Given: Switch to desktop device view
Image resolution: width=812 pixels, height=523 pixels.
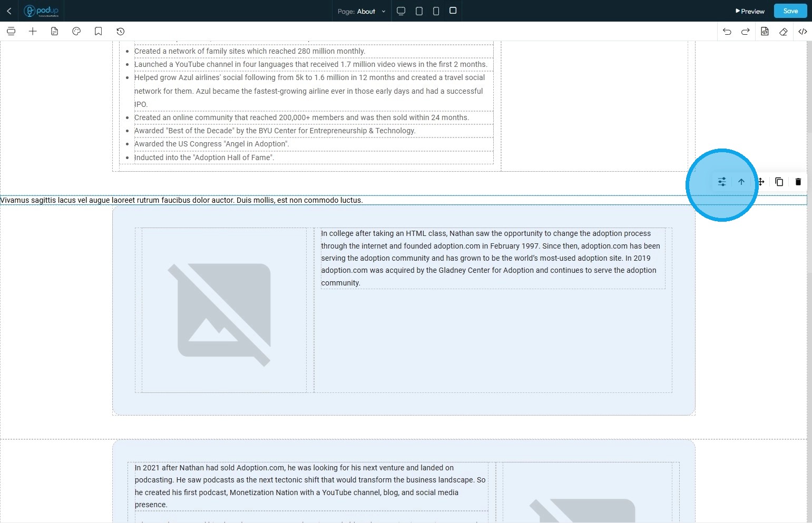Looking at the screenshot, I should [x=401, y=11].
